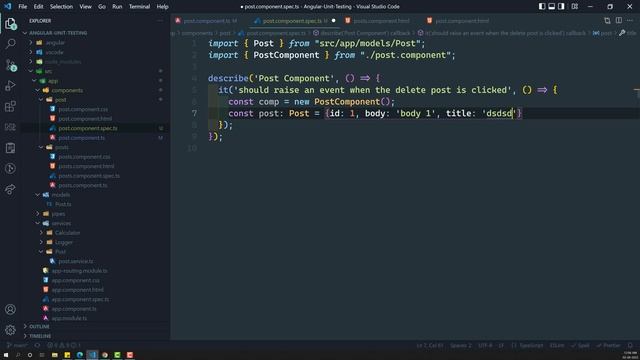Open the Explorer view in the activity bar
Screen dimensions: 640x360
pyautogui.click(x=11, y=24)
